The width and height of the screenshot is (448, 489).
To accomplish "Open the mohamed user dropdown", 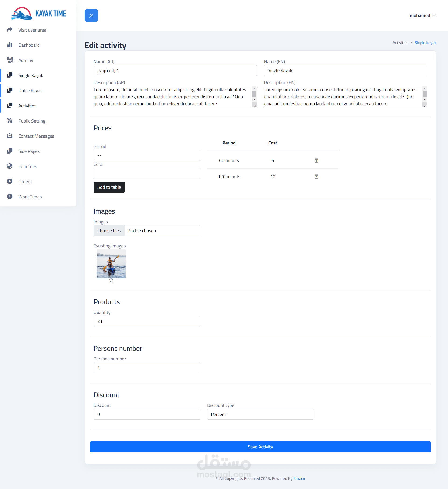I will [423, 16].
